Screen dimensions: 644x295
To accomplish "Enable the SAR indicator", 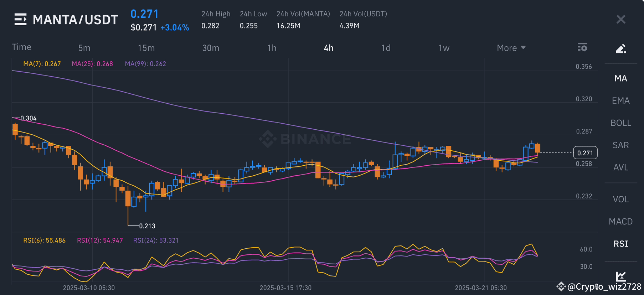I will click(621, 145).
